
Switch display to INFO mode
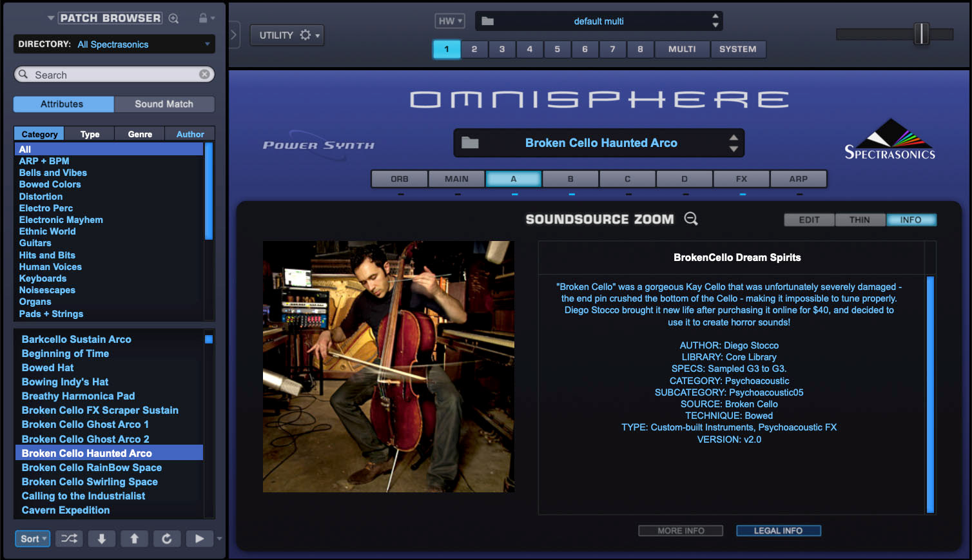[x=911, y=220]
